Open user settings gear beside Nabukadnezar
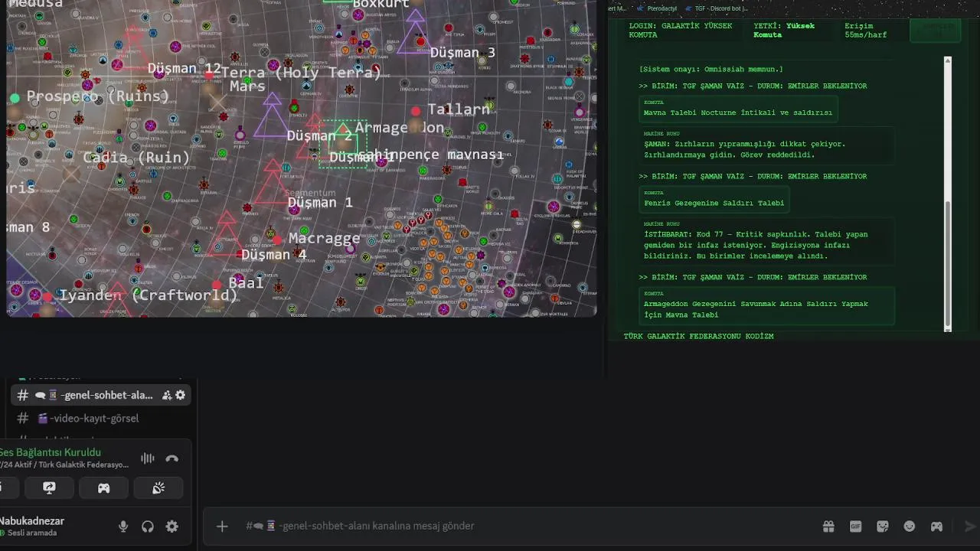 point(172,527)
